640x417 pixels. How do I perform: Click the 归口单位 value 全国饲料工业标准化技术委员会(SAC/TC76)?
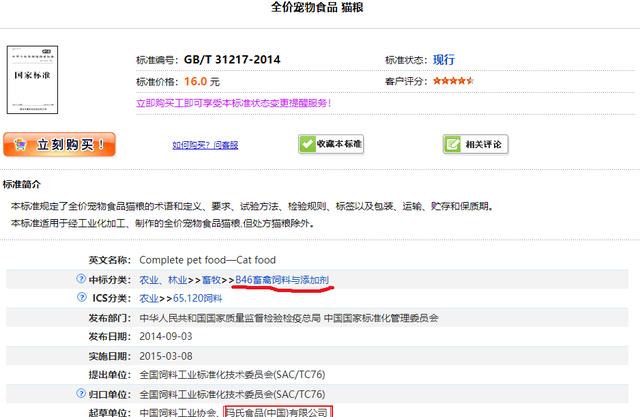pyautogui.click(x=232, y=394)
